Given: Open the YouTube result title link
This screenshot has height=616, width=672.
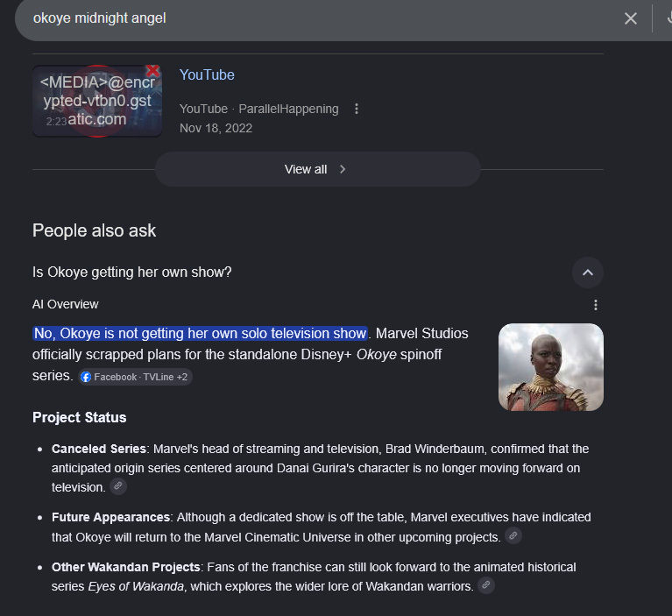Looking at the screenshot, I should pyautogui.click(x=207, y=75).
